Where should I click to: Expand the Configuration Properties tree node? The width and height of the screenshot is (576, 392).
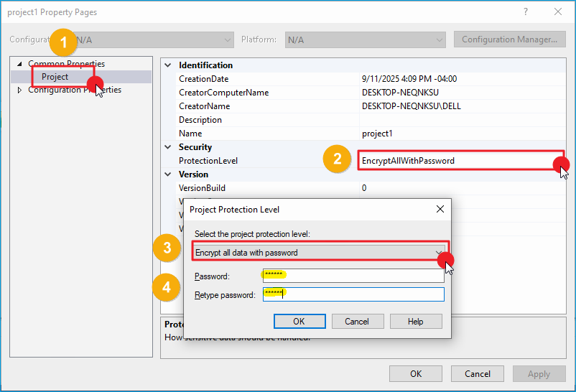[19, 90]
